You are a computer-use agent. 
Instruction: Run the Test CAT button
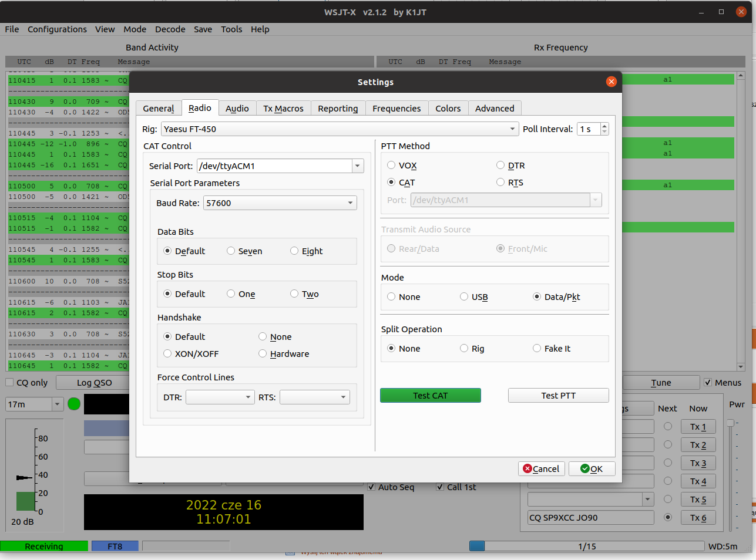tap(430, 396)
